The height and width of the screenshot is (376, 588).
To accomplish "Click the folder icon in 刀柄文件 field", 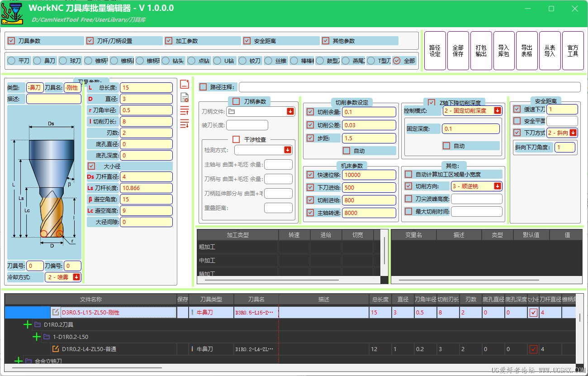I will (x=232, y=111).
